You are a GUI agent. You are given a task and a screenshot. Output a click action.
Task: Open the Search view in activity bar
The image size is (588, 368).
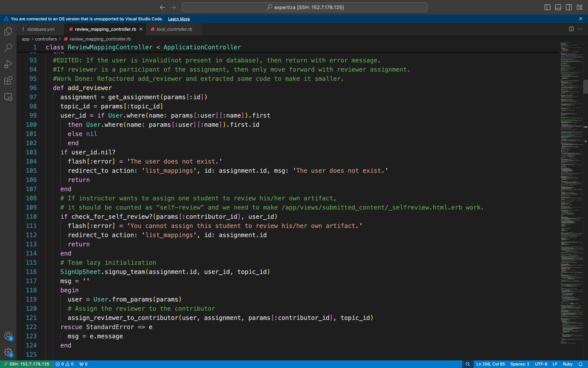point(8,48)
